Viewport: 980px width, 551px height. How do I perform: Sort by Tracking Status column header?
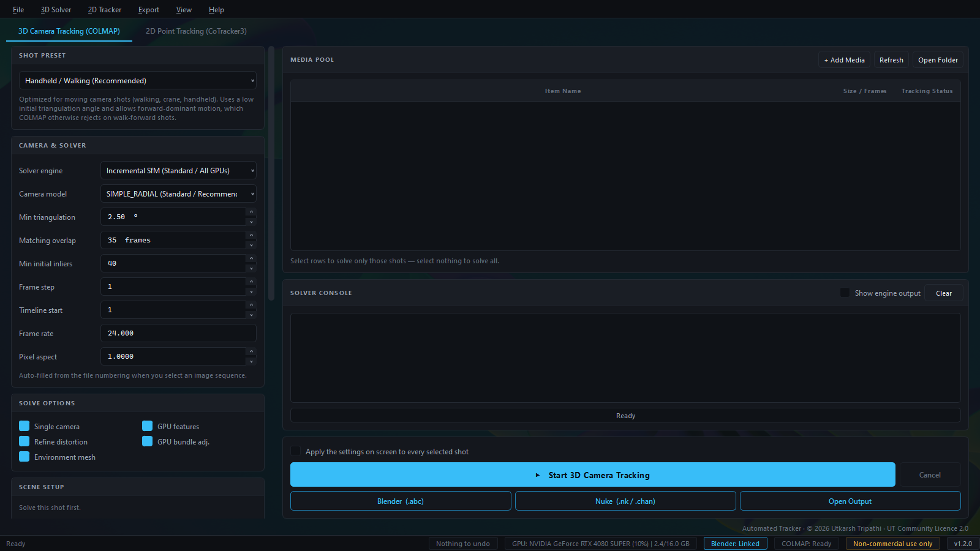(927, 91)
